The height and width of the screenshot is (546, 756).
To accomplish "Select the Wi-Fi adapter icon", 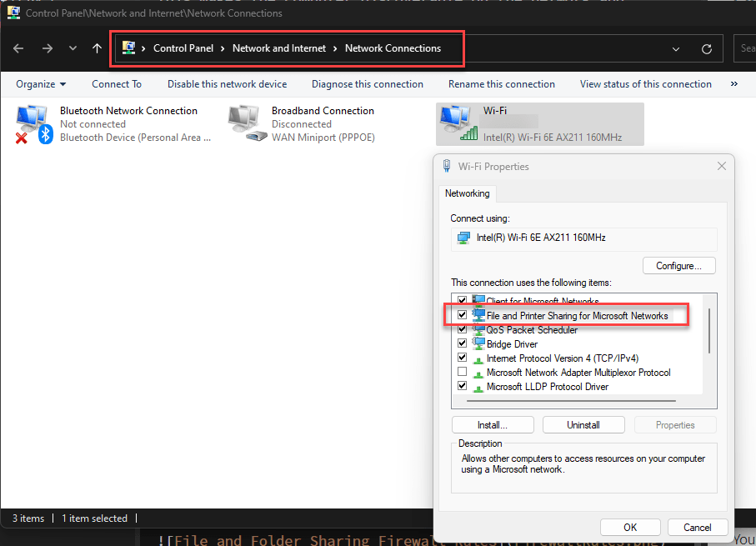I will [458, 123].
